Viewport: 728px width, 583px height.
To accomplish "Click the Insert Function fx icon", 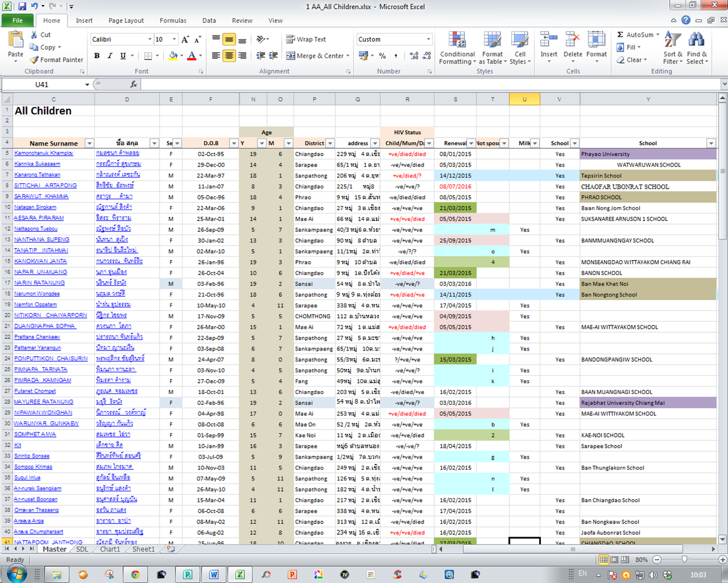I will click(133, 85).
